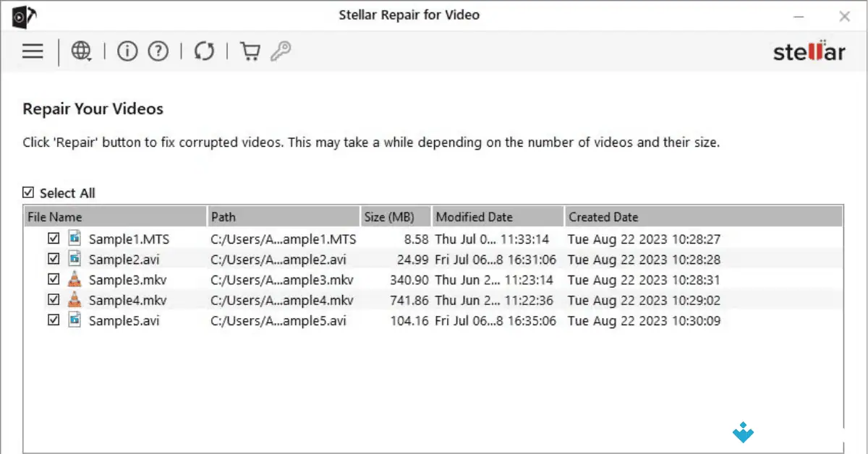868x454 pixels.
Task: Click the media icon next to Sample1.MTS
Action: (75, 239)
